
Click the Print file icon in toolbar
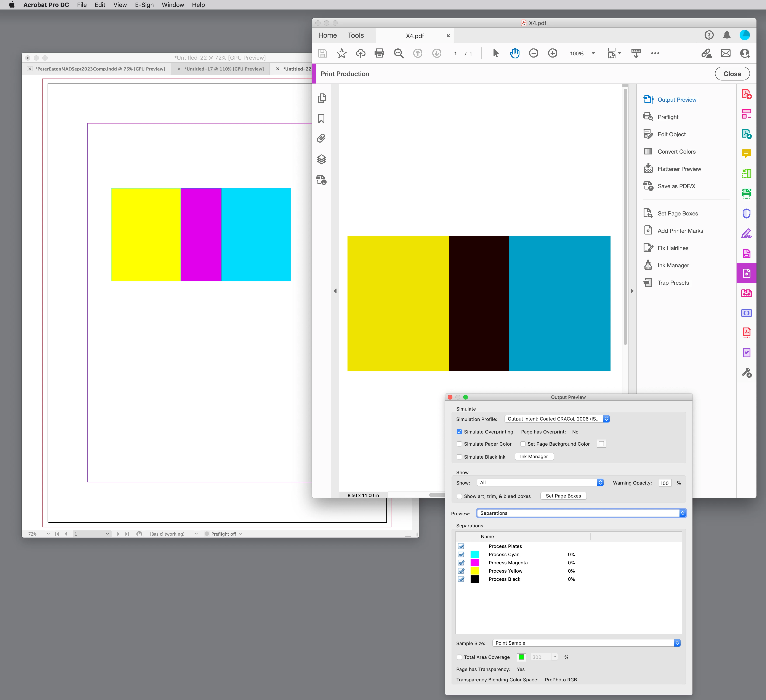[x=379, y=53]
